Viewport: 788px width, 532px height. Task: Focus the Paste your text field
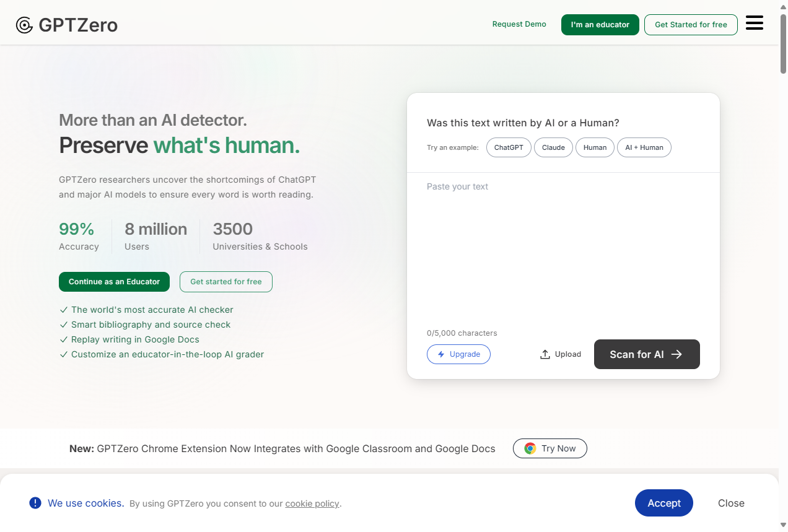point(563,248)
